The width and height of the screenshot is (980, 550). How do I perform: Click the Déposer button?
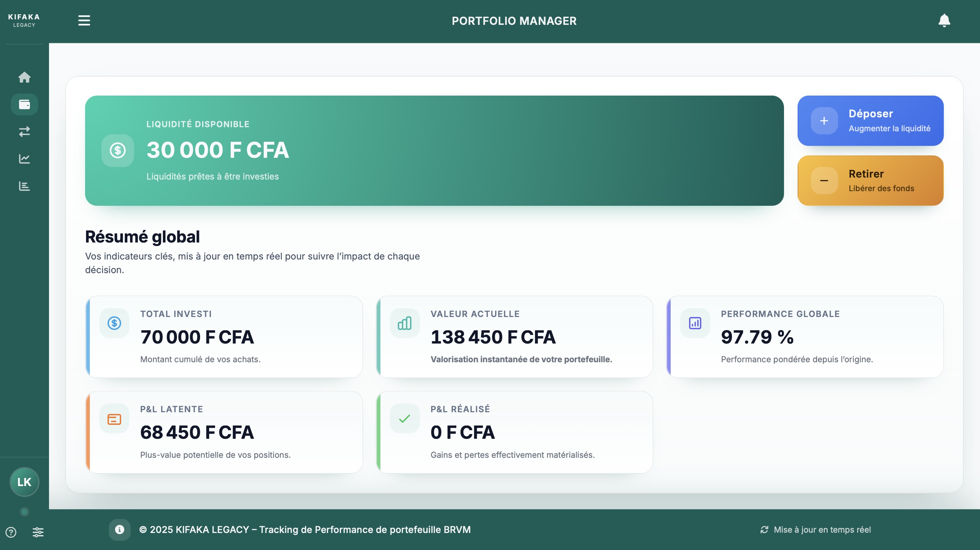tap(870, 120)
